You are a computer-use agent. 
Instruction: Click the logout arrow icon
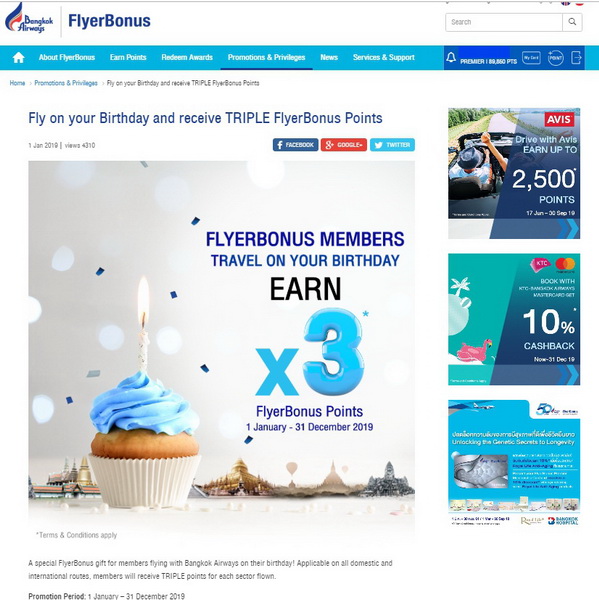coord(576,58)
